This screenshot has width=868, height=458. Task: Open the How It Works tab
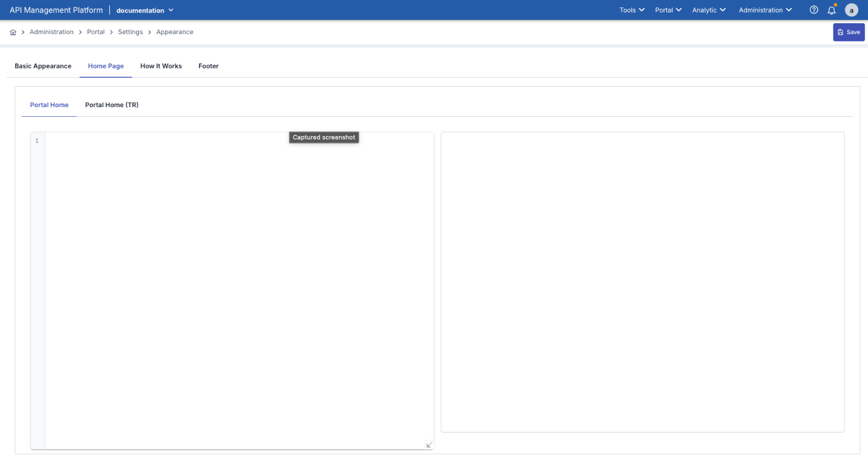pyautogui.click(x=161, y=66)
